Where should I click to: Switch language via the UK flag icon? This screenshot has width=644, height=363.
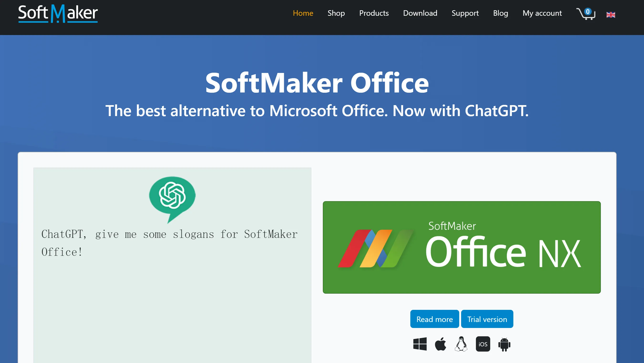click(611, 15)
